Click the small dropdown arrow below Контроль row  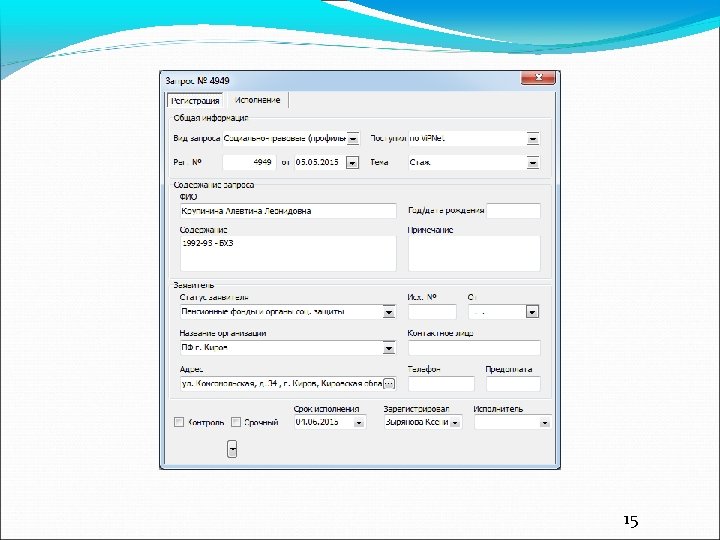coord(232,449)
